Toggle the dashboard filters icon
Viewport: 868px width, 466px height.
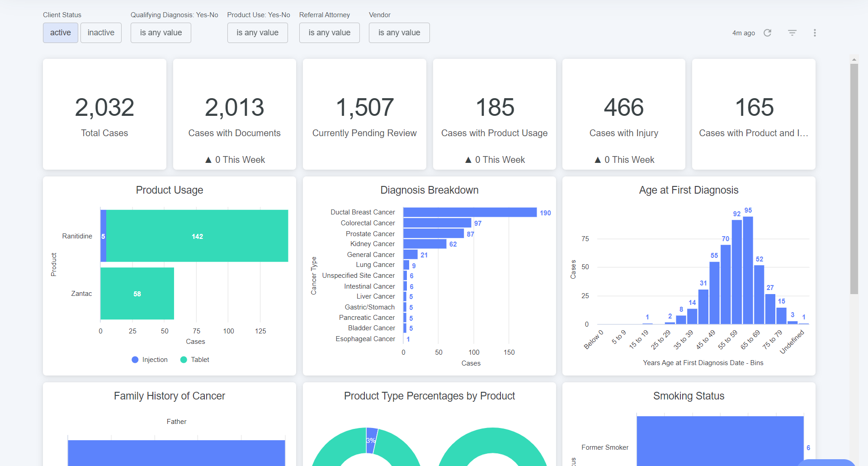792,33
